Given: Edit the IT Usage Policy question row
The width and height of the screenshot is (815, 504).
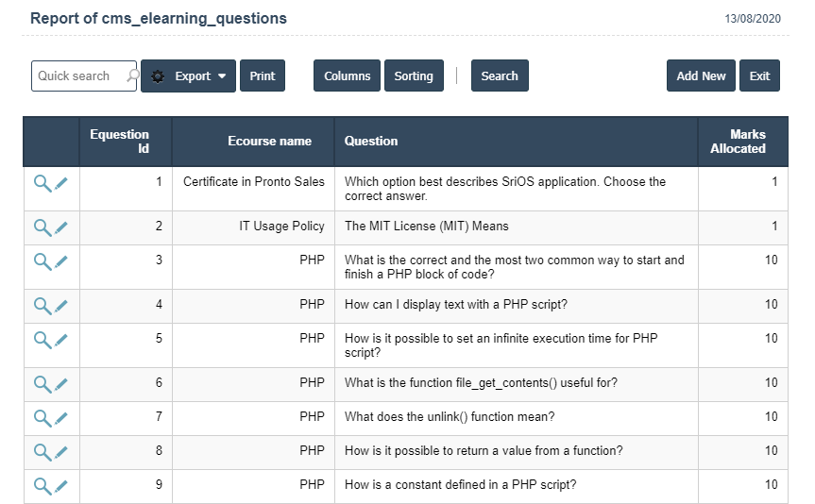Looking at the screenshot, I should tap(61, 227).
